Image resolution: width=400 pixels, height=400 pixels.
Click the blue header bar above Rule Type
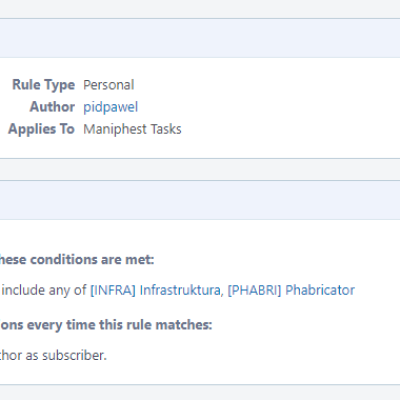coord(200,38)
